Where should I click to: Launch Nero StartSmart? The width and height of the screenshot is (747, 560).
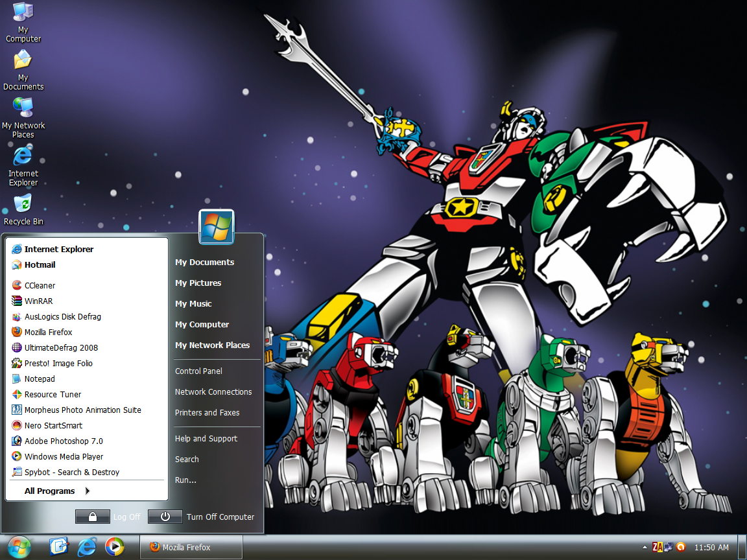click(87, 425)
